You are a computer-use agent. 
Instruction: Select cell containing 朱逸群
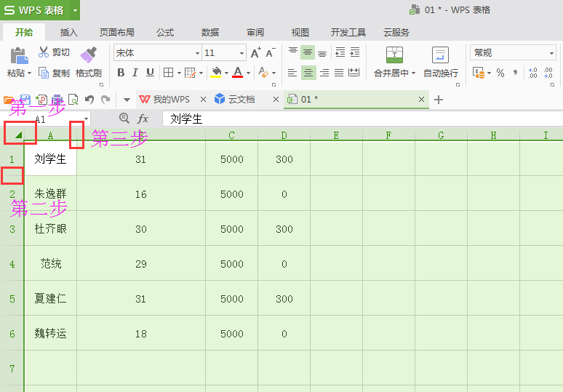coord(50,194)
